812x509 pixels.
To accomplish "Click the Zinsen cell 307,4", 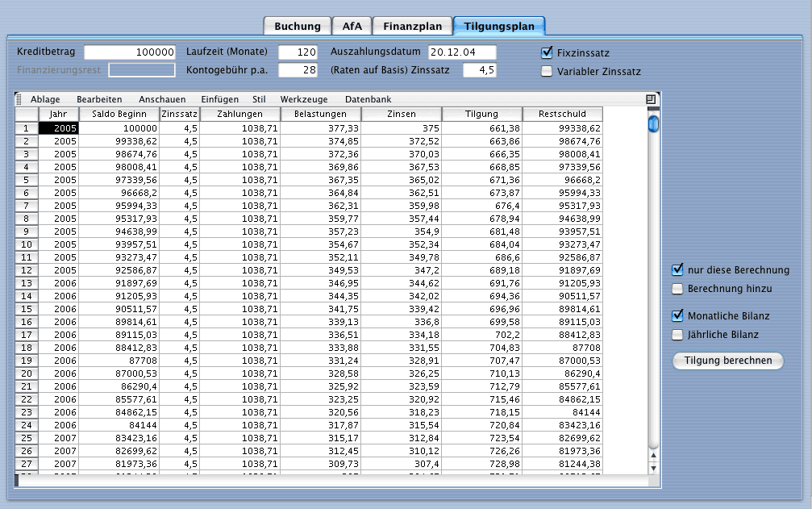I will click(x=402, y=464).
